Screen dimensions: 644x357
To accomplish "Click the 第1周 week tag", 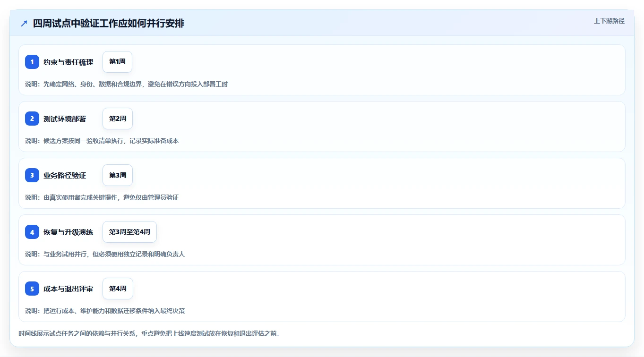I will (117, 62).
